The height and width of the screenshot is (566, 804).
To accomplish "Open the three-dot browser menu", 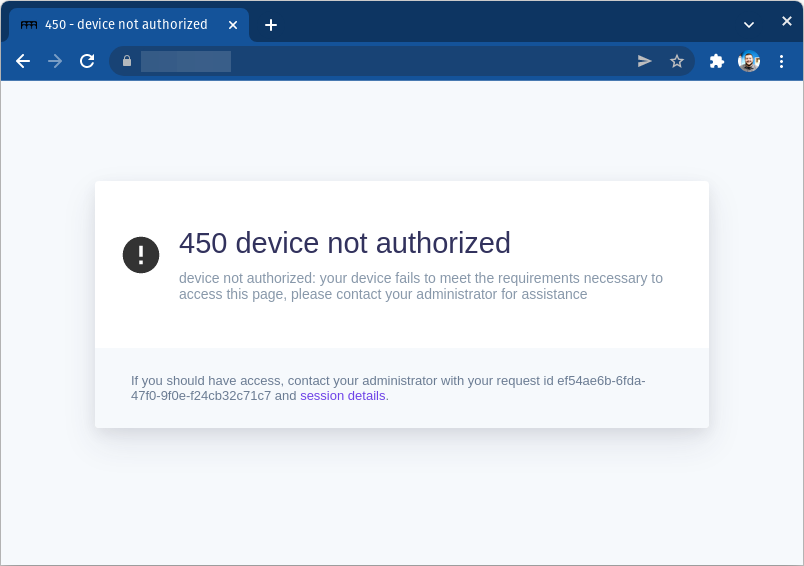I will [x=781, y=61].
